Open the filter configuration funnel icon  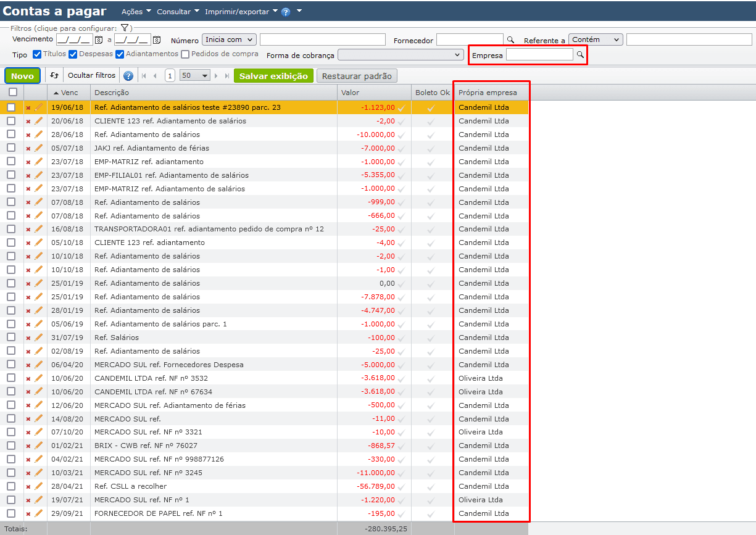[x=124, y=28]
